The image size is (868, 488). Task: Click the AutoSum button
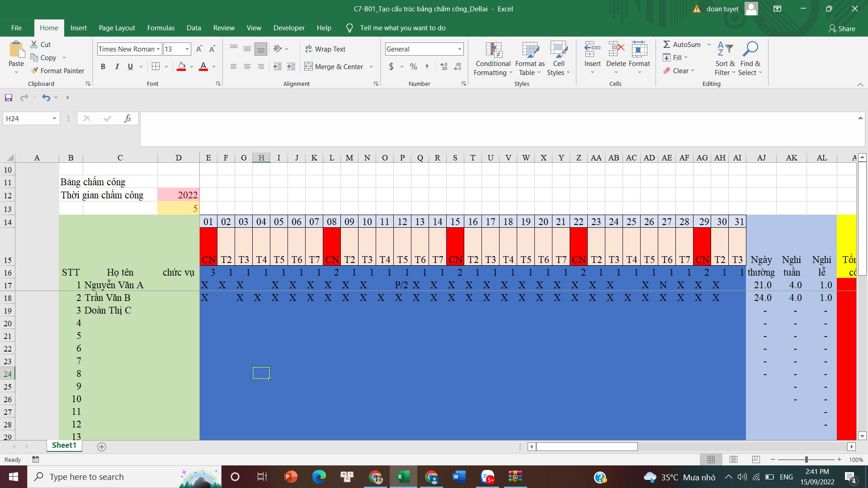coord(682,44)
